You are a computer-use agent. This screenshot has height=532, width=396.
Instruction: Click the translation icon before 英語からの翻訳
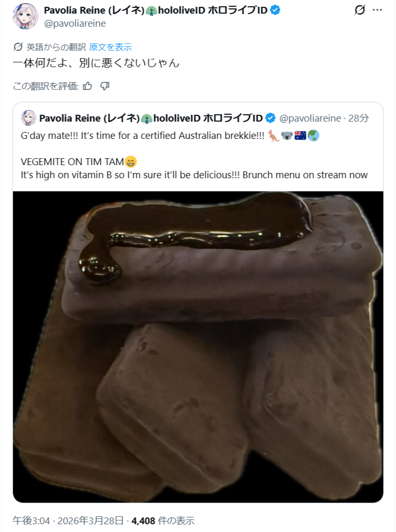click(18, 47)
